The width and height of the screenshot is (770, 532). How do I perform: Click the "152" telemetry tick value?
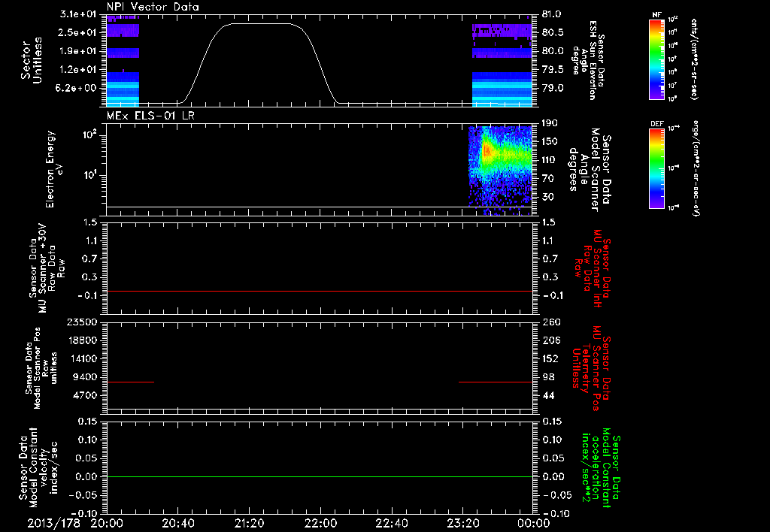click(550, 358)
